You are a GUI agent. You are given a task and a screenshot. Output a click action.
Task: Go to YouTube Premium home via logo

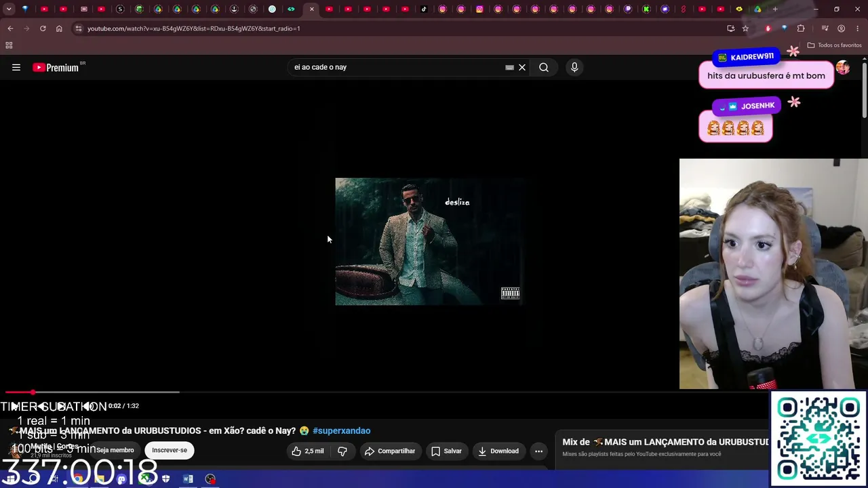point(56,67)
